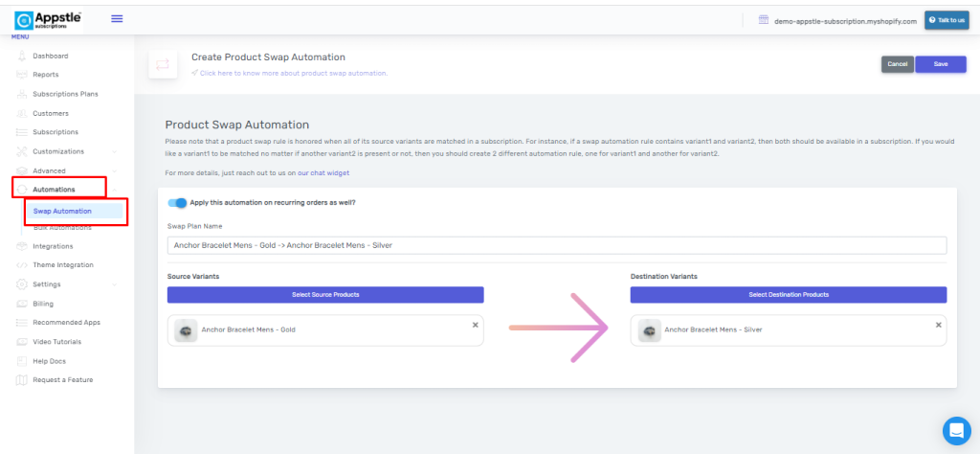This screenshot has height=454, width=980.
Task: Click the Subscriptions list icon
Action: 22,132
